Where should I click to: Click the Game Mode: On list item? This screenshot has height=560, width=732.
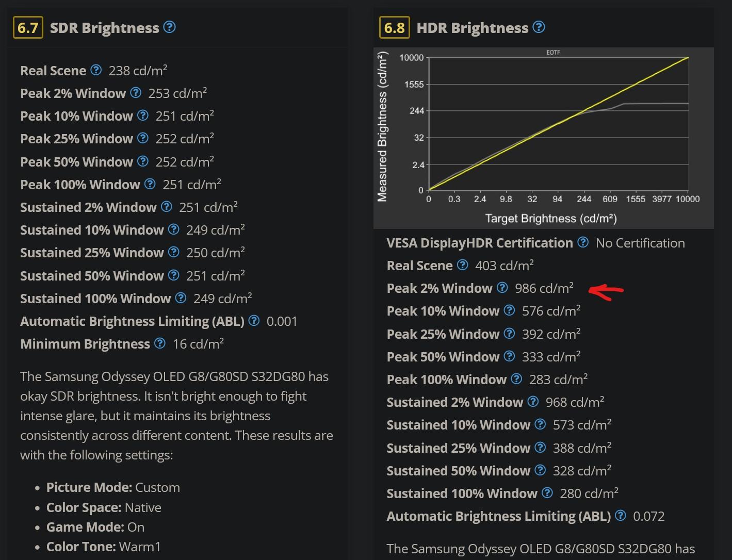coord(95,527)
